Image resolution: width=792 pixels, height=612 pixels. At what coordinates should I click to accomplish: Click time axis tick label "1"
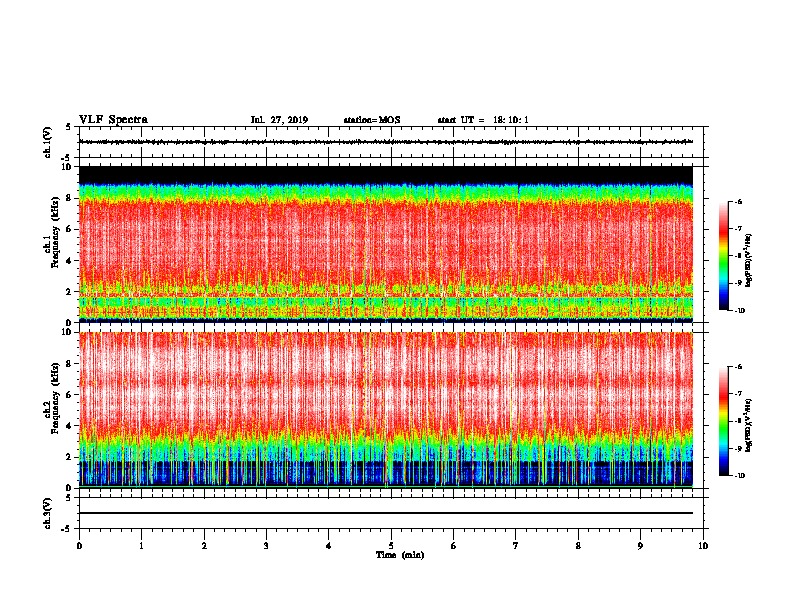coord(141,546)
